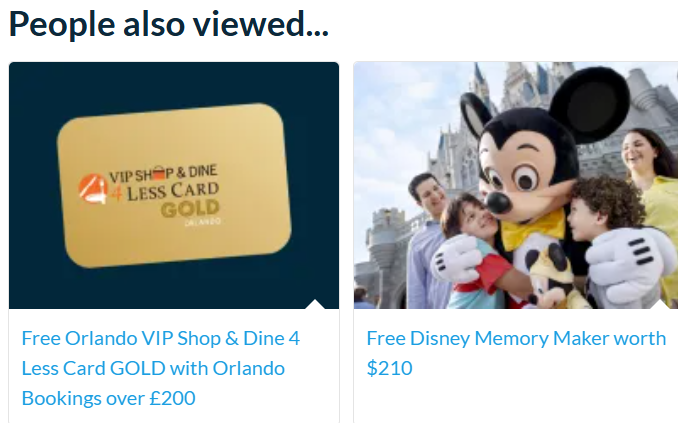Screen dimensions: 678x423
Task: Click the "People also viewed..." heading
Action: click(169, 25)
